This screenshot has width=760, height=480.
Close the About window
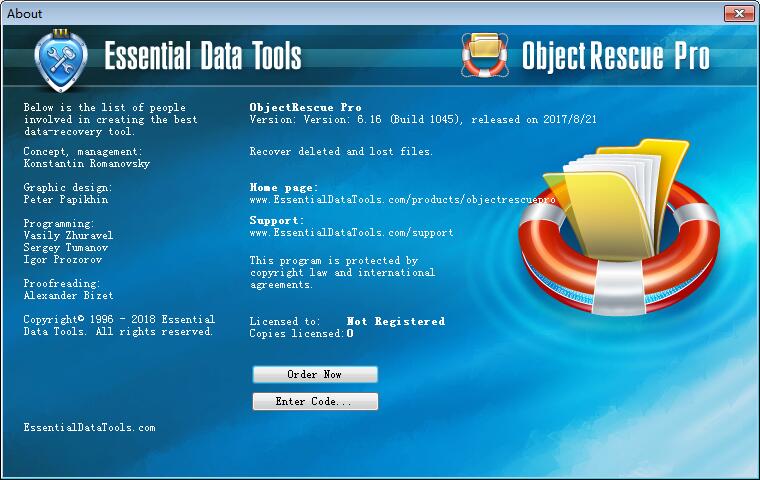[x=739, y=14]
